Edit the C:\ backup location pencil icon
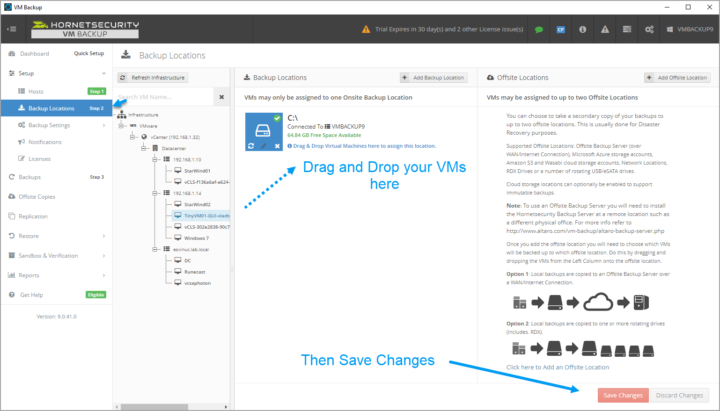The image size is (720, 411). tap(264, 146)
